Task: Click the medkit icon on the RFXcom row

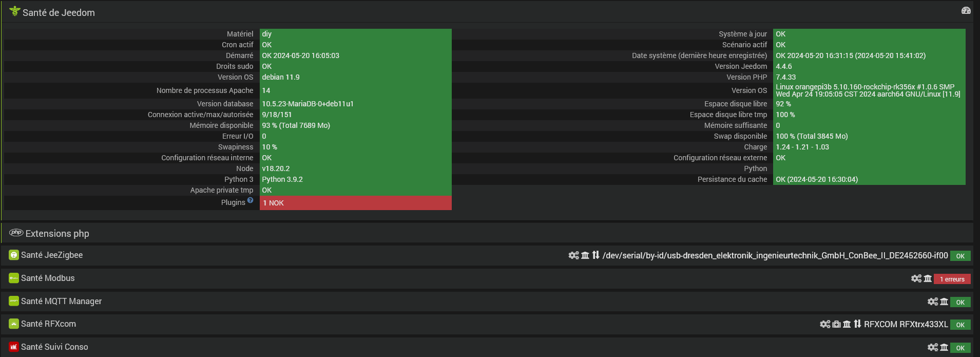Action: [836, 324]
